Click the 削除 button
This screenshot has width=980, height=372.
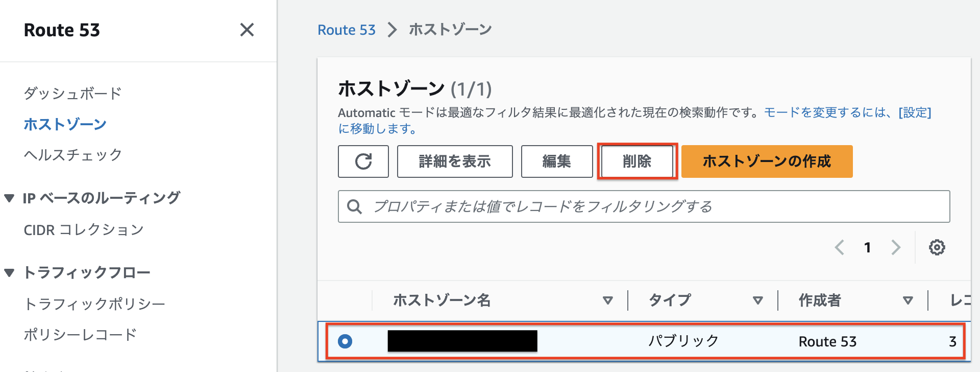pyautogui.click(x=637, y=161)
